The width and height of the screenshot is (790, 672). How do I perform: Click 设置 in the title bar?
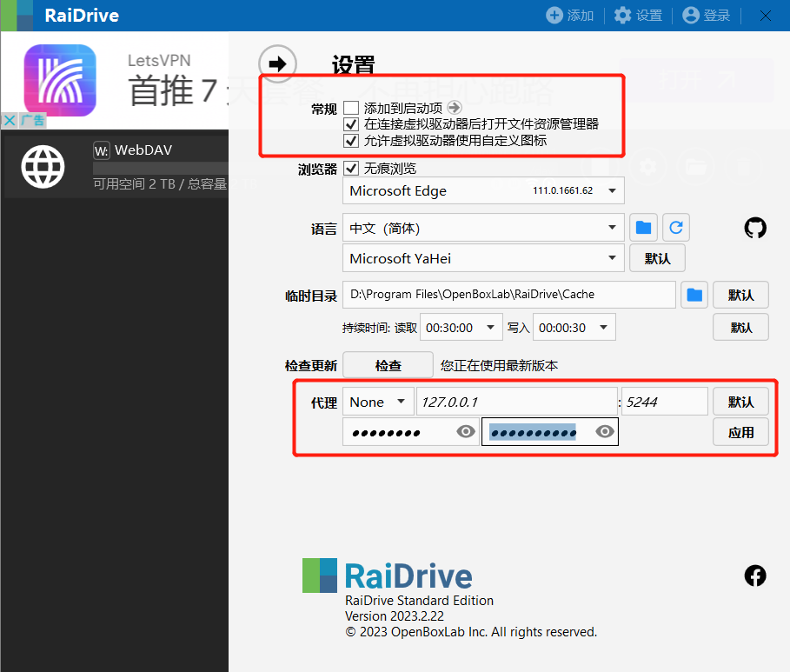pyautogui.click(x=639, y=16)
